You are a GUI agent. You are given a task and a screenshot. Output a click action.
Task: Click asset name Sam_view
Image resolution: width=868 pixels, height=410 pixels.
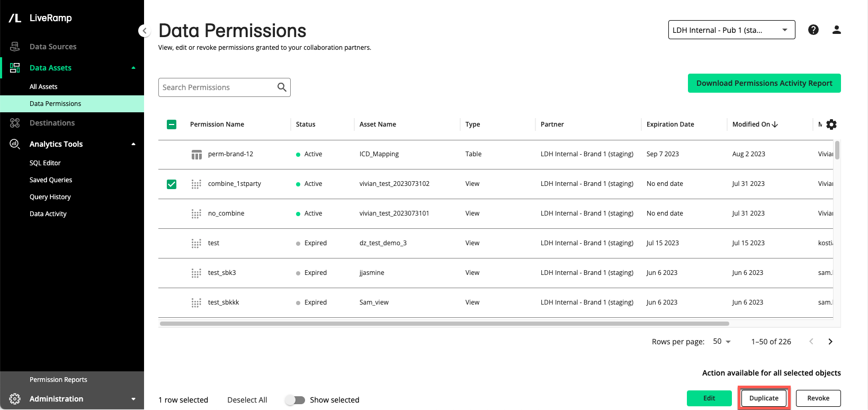374,302
